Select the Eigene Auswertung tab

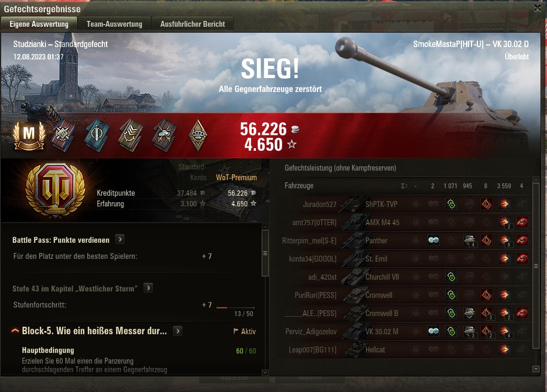(x=39, y=24)
